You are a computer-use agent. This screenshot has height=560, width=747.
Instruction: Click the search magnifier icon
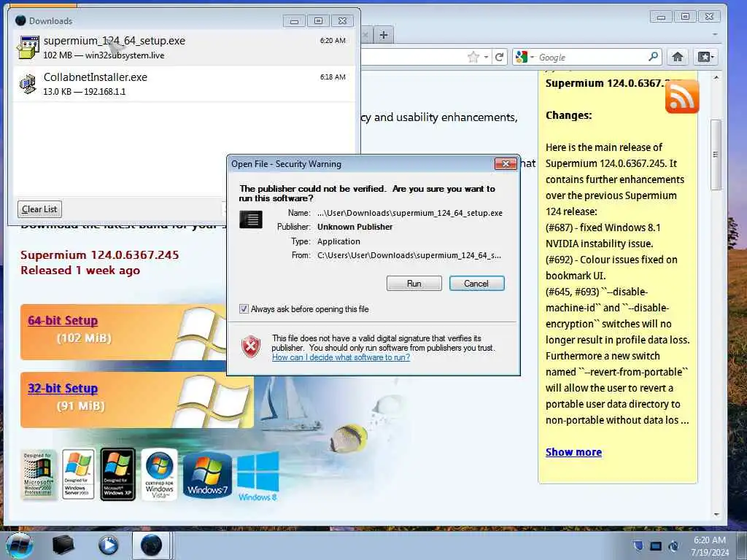pyautogui.click(x=653, y=57)
